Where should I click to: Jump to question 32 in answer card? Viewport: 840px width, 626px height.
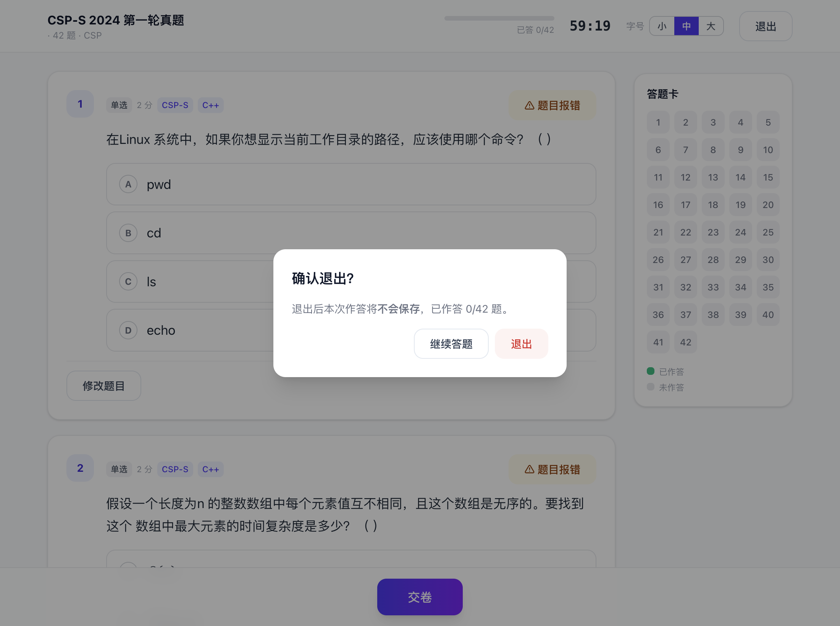(x=686, y=287)
